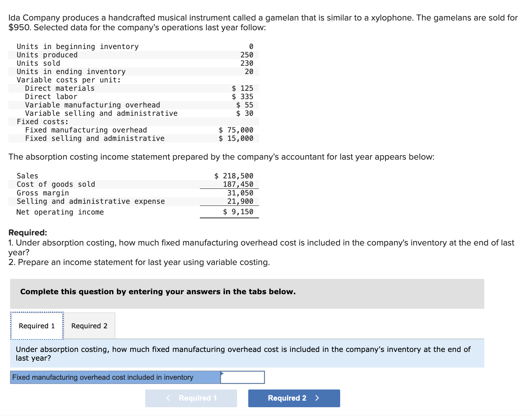Select the Direct materials cost line
532x418 pixels.
tap(104, 88)
